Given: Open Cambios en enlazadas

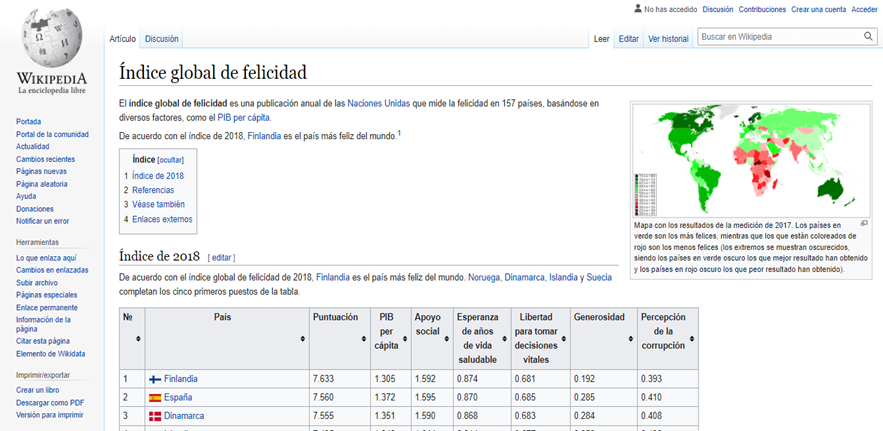Looking at the screenshot, I should pos(52,270).
